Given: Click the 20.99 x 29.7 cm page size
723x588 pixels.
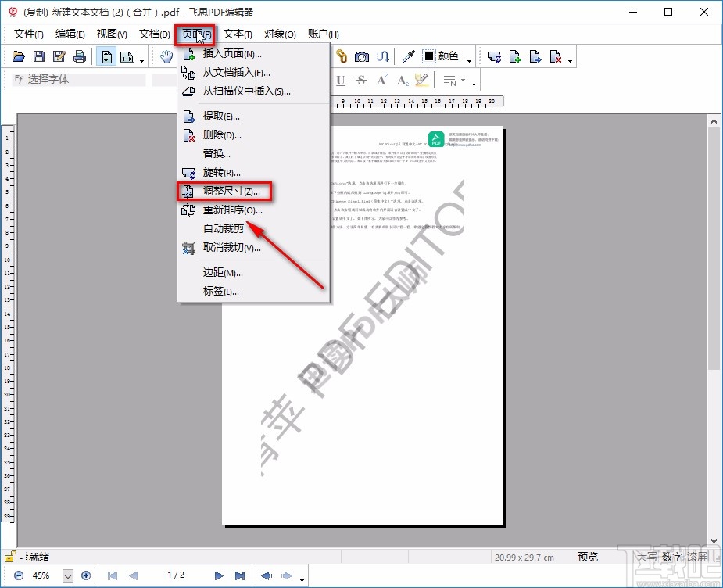Looking at the screenshot, I should coord(524,558).
